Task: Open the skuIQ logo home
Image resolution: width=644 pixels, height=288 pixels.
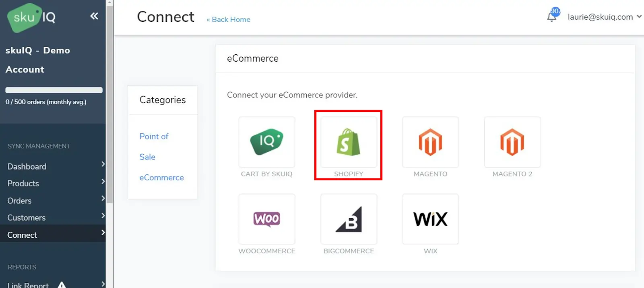Action: [x=31, y=18]
